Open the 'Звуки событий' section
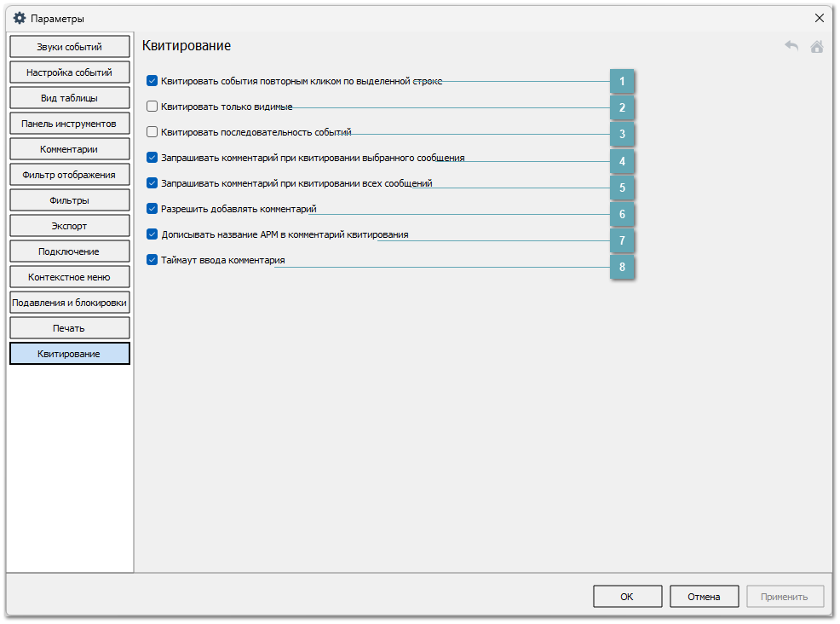Viewport: 840px width, 624px height. click(x=70, y=47)
